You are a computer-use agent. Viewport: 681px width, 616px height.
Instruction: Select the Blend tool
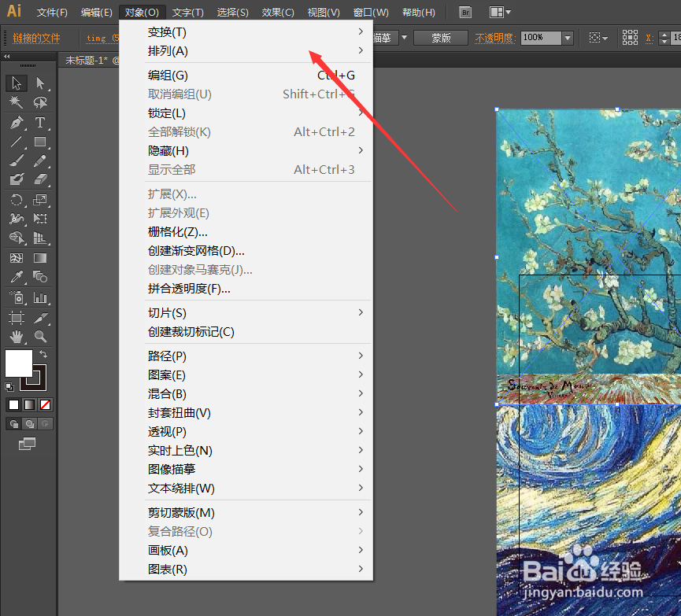pyautogui.click(x=40, y=276)
